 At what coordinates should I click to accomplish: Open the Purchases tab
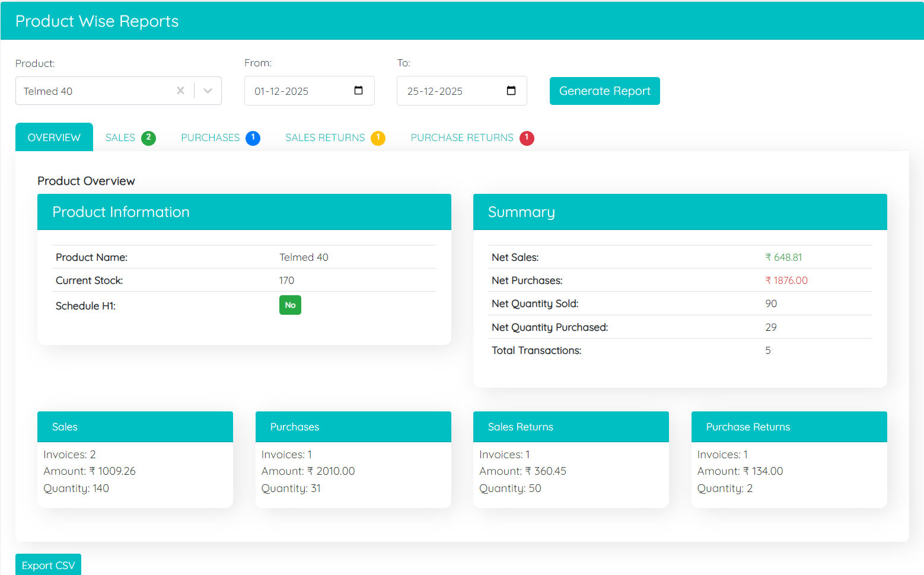tap(210, 138)
